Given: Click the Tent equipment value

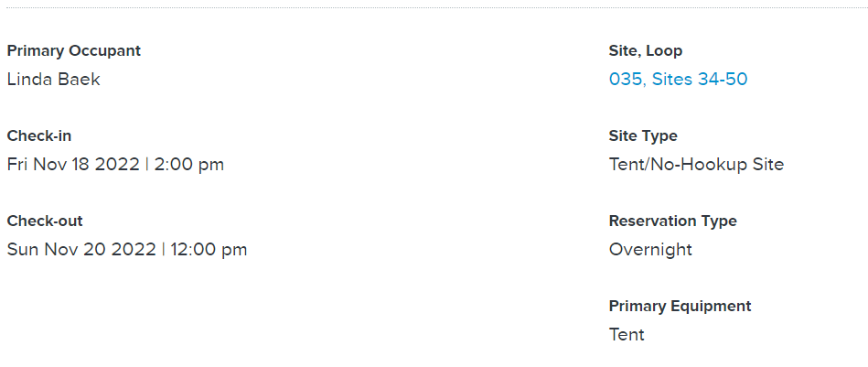Looking at the screenshot, I should [627, 335].
